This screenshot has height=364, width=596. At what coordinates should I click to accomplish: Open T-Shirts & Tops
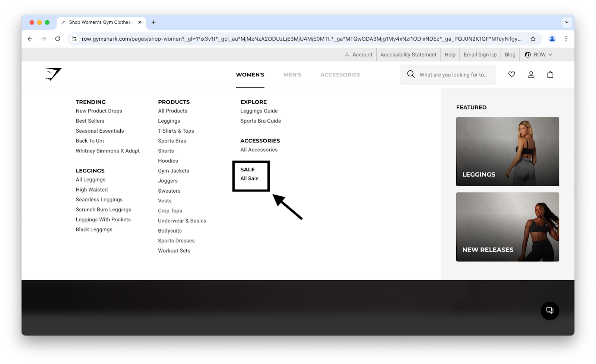[176, 131]
